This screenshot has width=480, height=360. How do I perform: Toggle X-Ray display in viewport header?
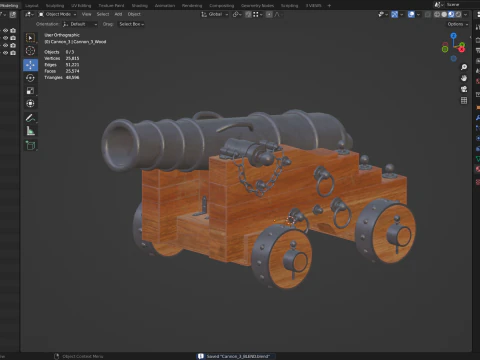point(428,14)
